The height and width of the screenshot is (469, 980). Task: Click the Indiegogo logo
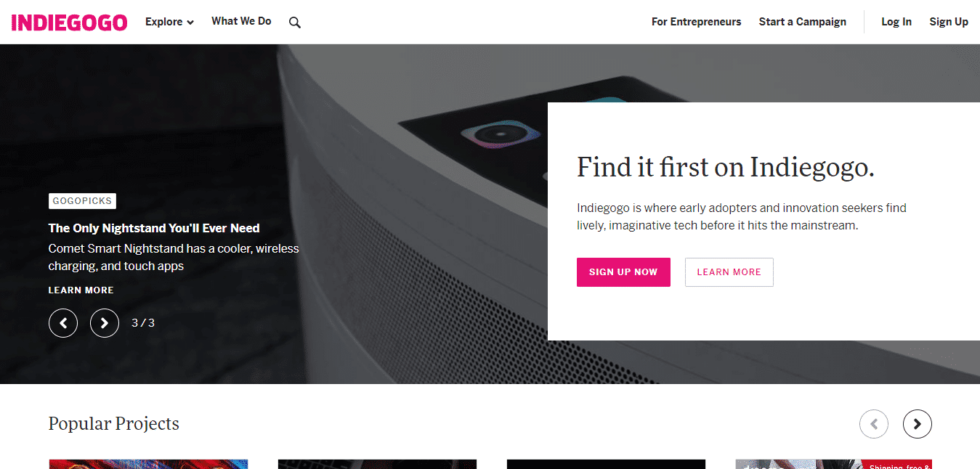[70, 22]
